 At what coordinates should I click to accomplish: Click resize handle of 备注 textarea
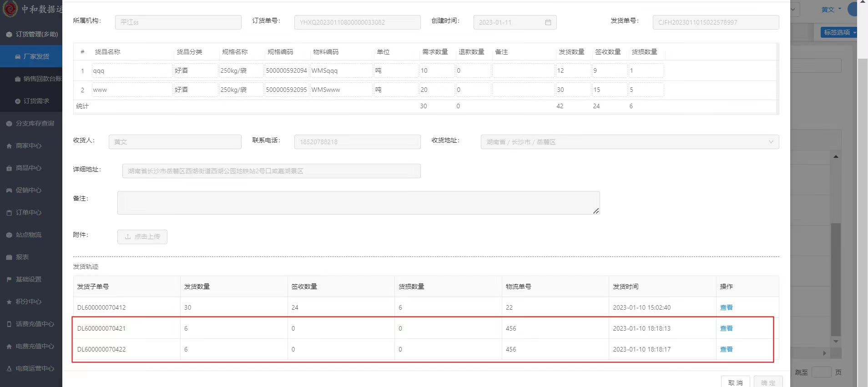596,211
